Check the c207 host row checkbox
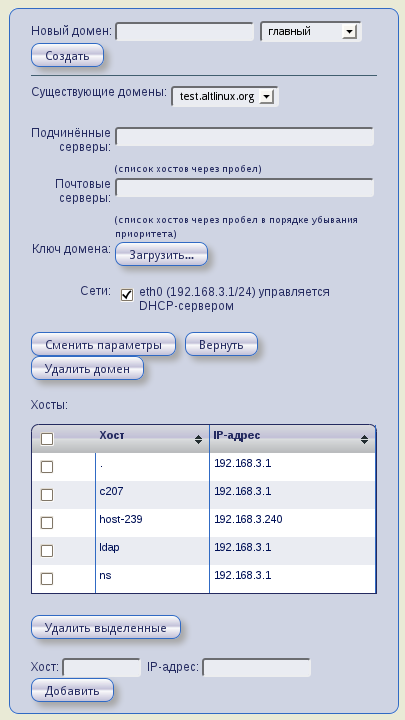The height and width of the screenshot is (720, 405). 47,495
